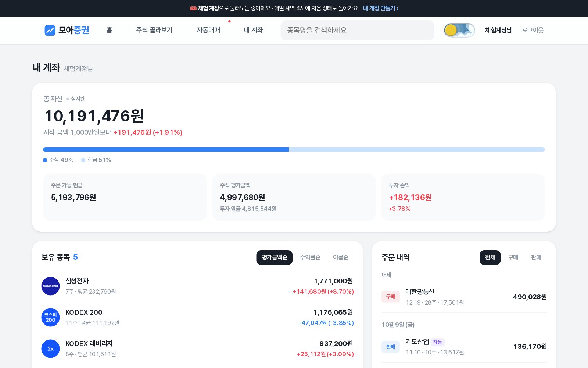
Task: Click the ticket icon in the top banner
Action: [193, 8]
